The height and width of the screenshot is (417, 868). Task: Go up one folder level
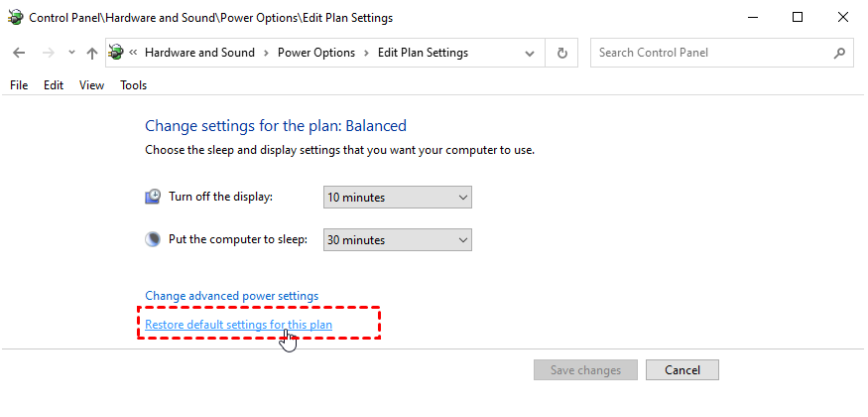point(92,53)
